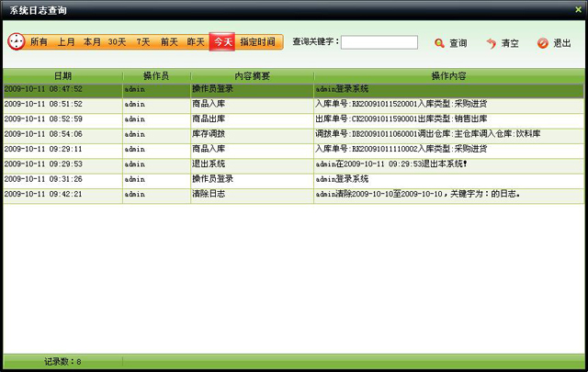Click the 操作员 column header
The image size is (588, 372).
tap(156, 75)
